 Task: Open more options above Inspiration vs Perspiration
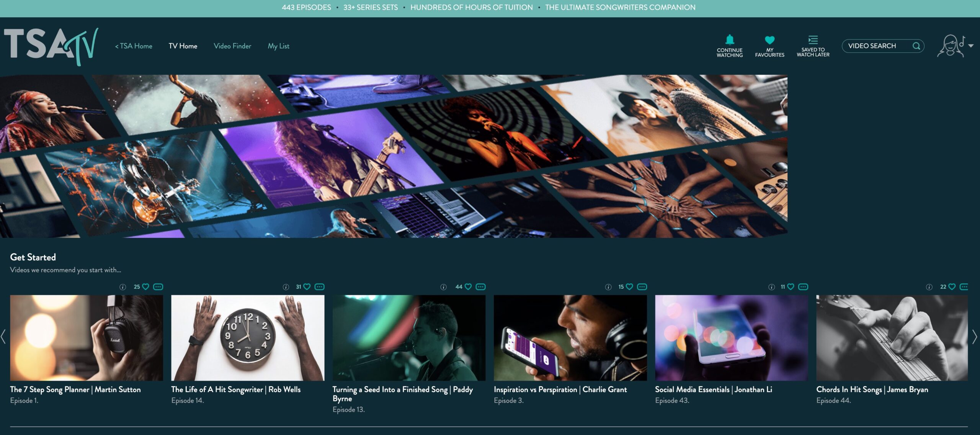click(x=642, y=287)
